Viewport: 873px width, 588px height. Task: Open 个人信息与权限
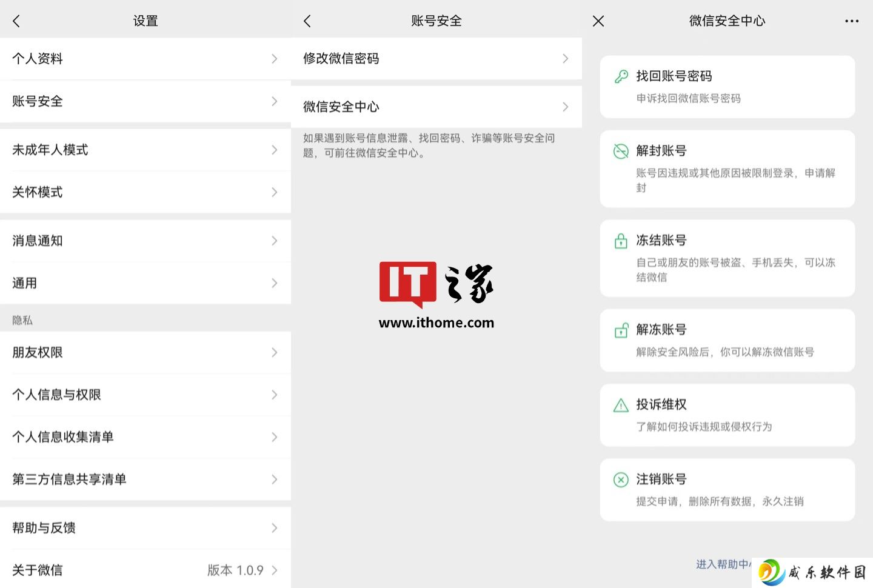[x=145, y=395]
